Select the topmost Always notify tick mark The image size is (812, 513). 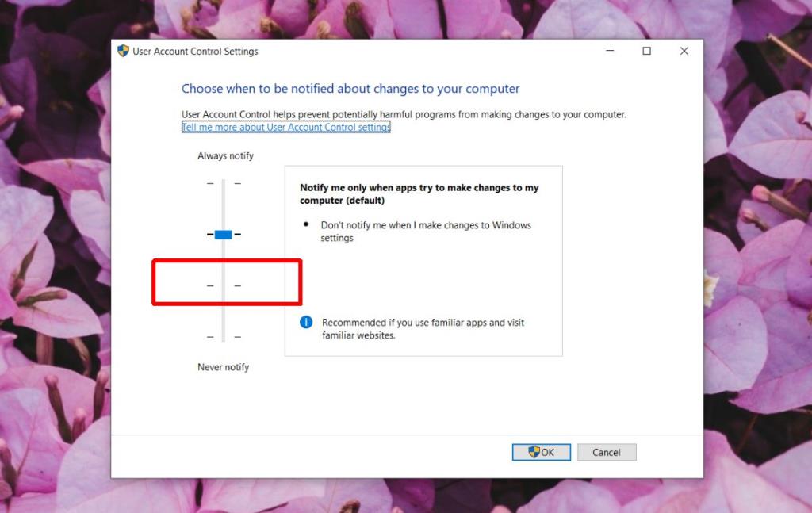[224, 183]
